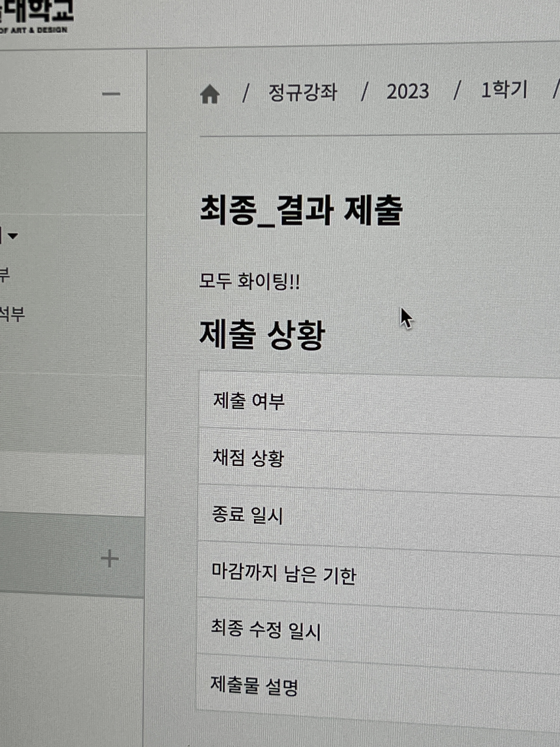Select the 제출 여부 row
The height and width of the screenshot is (747, 560).
pyautogui.click(x=249, y=401)
